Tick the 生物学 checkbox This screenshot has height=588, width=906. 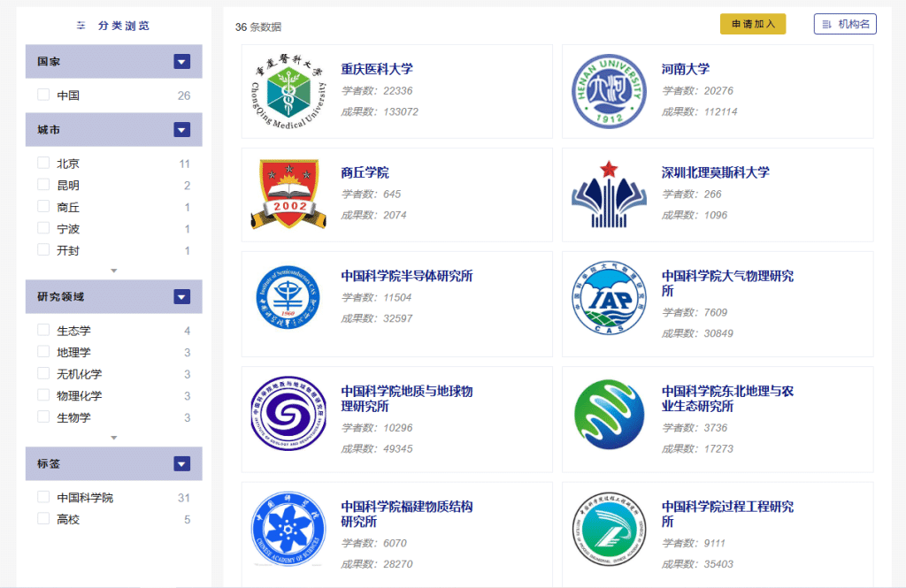click(x=43, y=416)
